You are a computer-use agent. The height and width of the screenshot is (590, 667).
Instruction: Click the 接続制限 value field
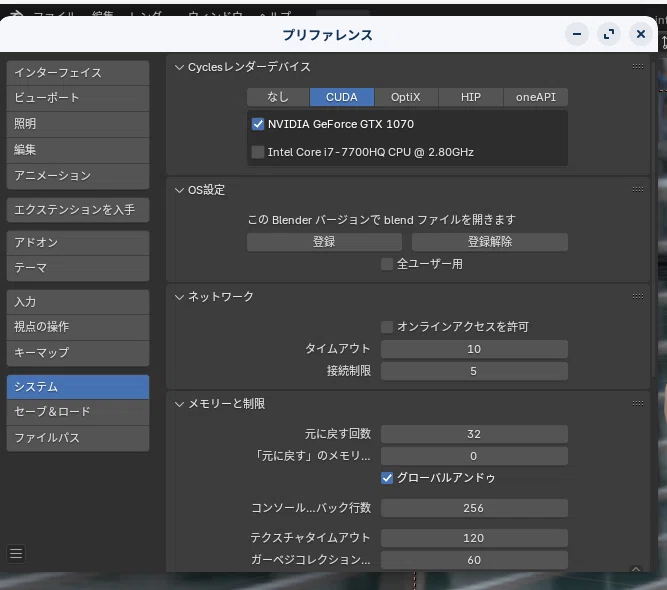474,371
